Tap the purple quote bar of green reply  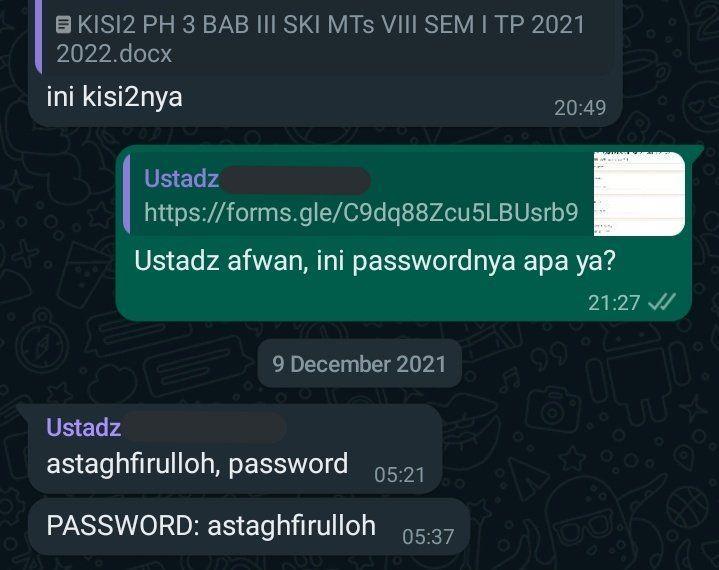(127, 194)
